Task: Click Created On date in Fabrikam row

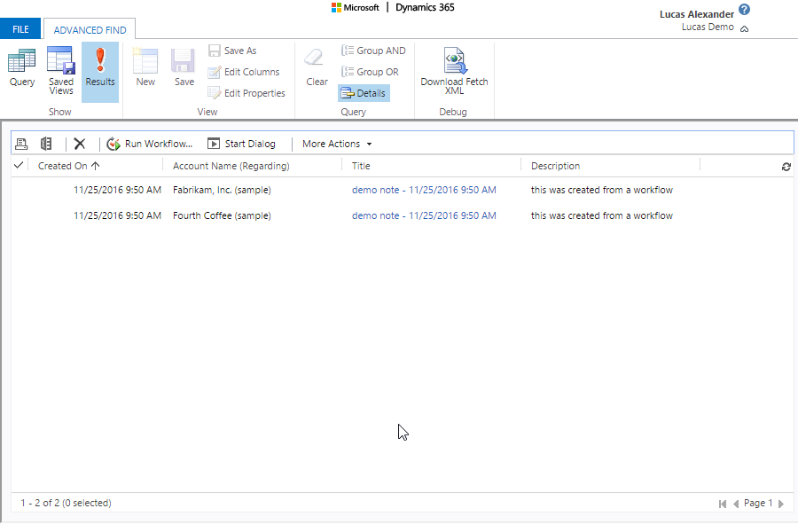Action: [x=117, y=190]
